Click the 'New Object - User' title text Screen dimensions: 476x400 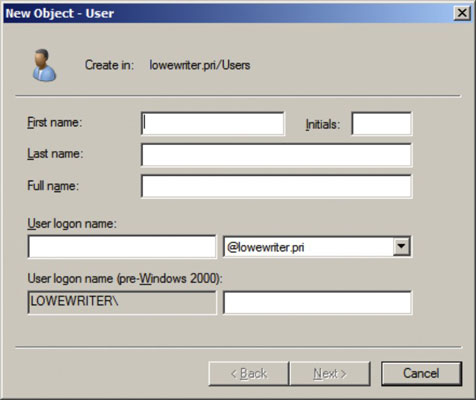[60, 13]
